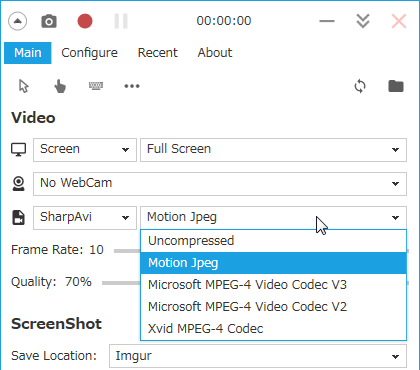Open the output folder icon
The image size is (420, 370).
coord(396,86)
